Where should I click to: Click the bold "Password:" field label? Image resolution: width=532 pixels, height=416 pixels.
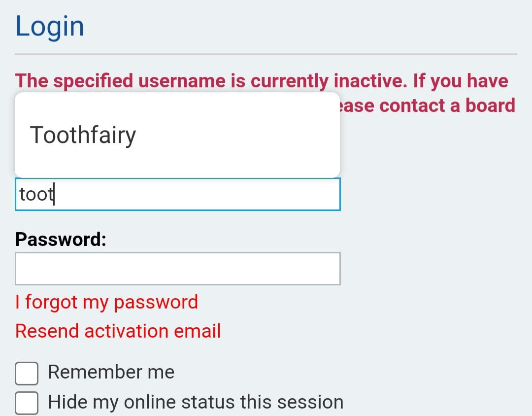(x=61, y=240)
